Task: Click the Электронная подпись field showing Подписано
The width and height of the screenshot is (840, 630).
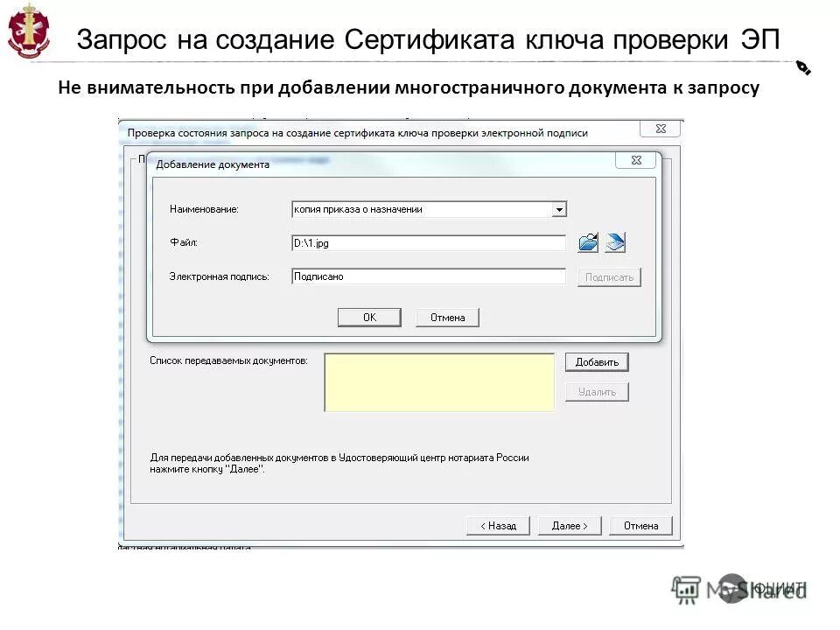Action: pos(429,276)
